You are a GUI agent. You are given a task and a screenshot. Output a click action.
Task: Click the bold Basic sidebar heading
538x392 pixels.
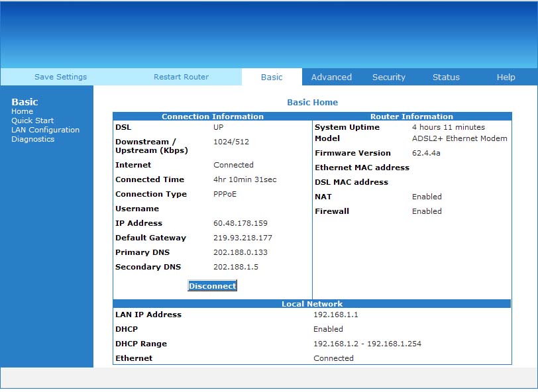tap(25, 102)
